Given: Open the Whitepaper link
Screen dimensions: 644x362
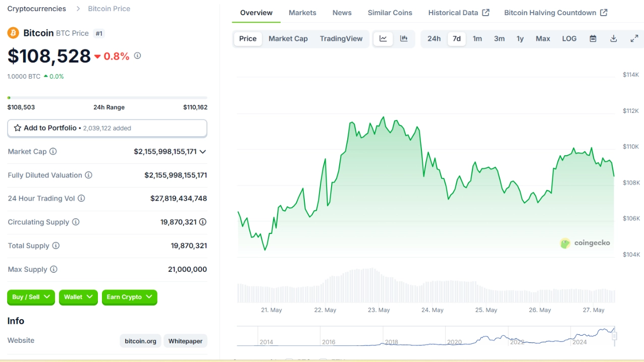Looking at the screenshot, I should (185, 341).
